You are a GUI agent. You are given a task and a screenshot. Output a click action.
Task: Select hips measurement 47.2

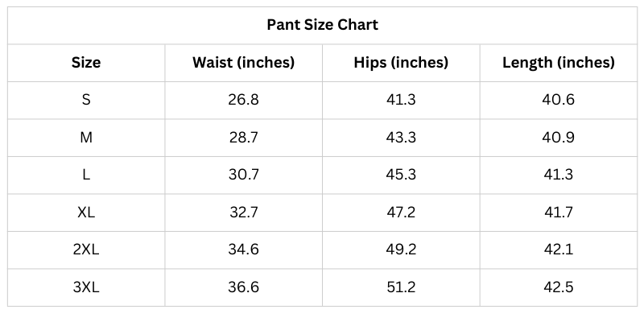[401, 213]
